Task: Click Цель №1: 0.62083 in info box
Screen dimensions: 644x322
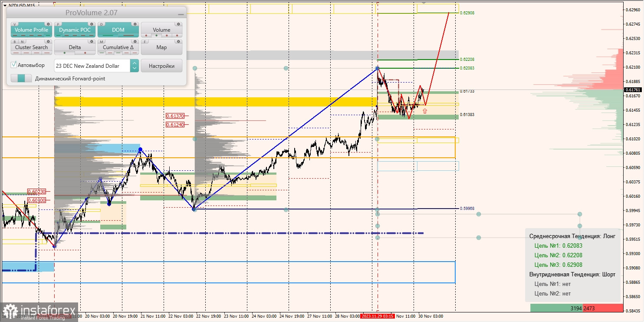Action: click(559, 246)
